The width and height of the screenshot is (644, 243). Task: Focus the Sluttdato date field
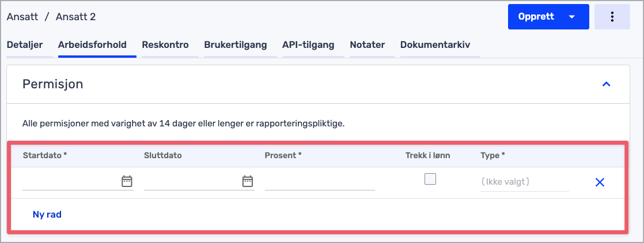[x=190, y=181]
